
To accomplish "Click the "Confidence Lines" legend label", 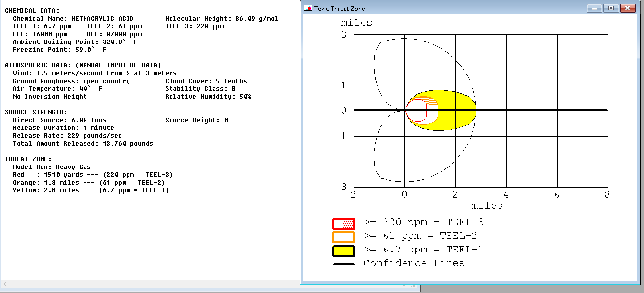I will click(x=414, y=263).
